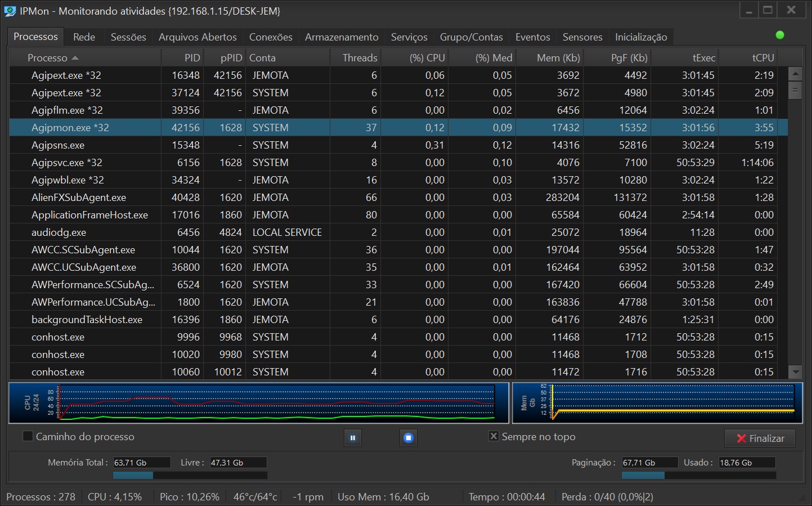Select the audiodg.exe process
Image resolution: width=812 pixels, height=506 pixels.
[x=398, y=232]
